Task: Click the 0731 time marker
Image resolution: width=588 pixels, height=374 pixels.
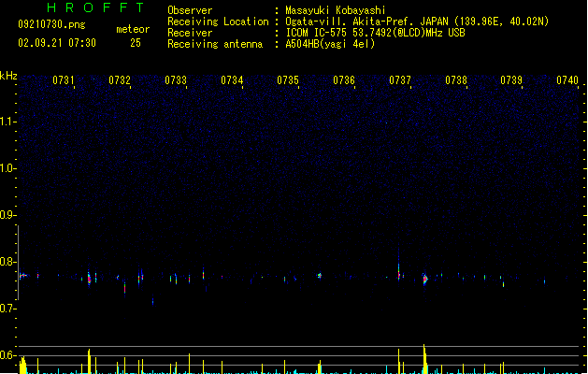Action: 64,80
